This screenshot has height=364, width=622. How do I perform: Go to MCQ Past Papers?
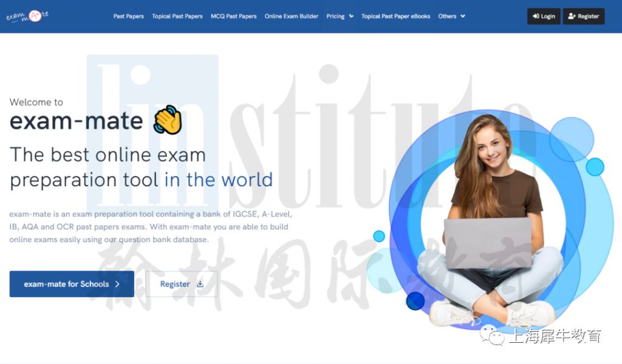point(234,16)
